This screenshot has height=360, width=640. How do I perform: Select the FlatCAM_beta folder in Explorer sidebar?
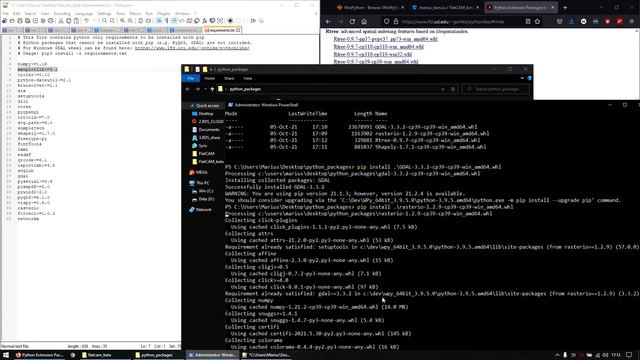[211, 162]
